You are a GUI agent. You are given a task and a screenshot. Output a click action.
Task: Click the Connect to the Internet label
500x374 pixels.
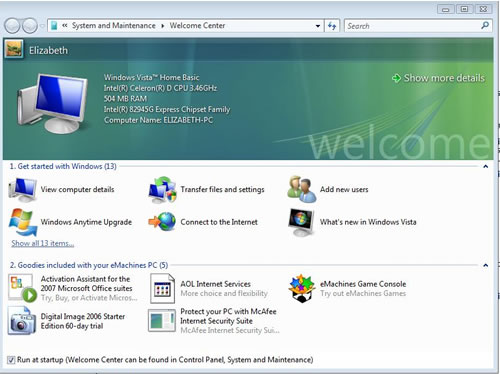tap(219, 222)
